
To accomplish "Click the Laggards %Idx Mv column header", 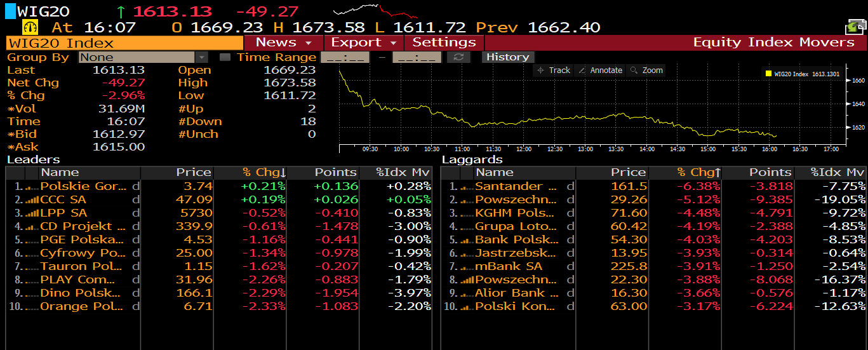I will (831, 173).
